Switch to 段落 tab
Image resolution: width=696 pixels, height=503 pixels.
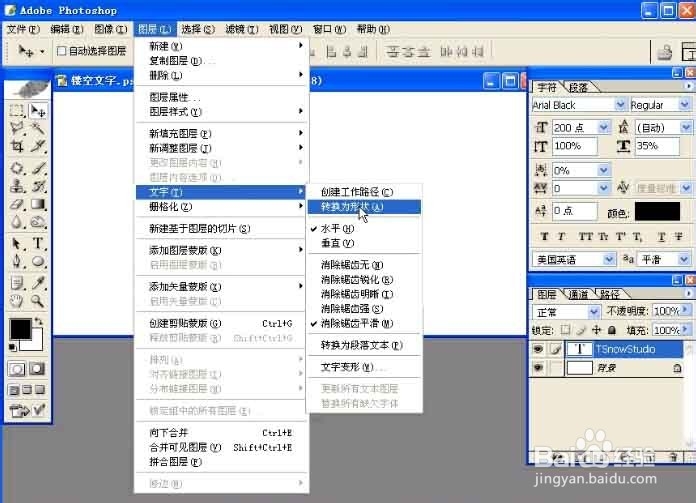[578, 87]
